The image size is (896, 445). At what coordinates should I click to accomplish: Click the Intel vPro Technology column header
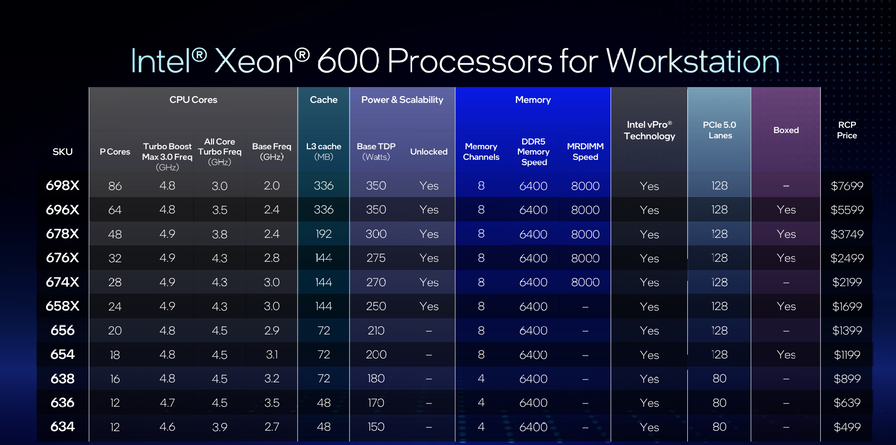[x=649, y=130]
